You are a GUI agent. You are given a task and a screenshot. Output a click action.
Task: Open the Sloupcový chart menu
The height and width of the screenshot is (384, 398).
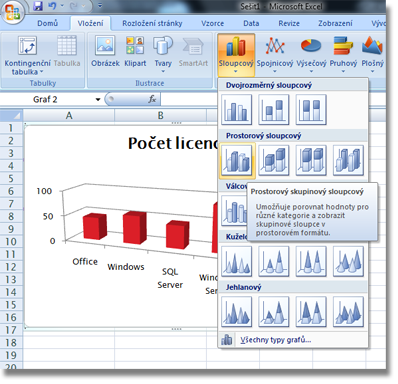(x=236, y=55)
